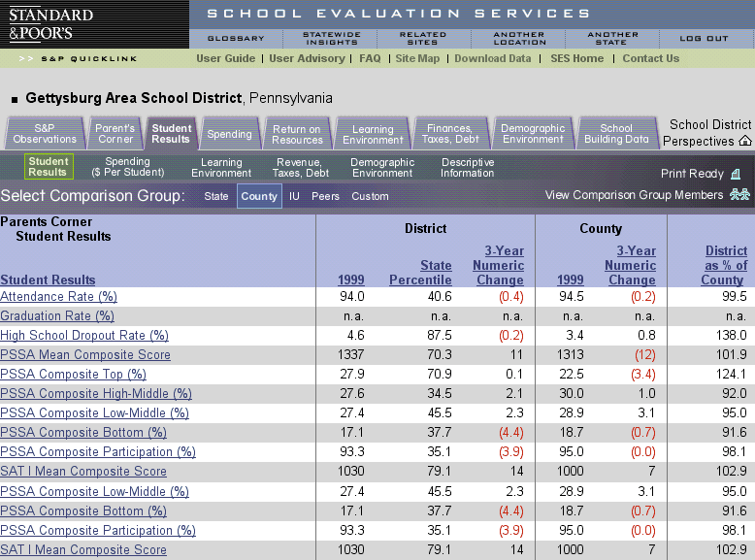Click the comparison group members people icon
This screenshot has width=755, height=560.
pyautogui.click(x=740, y=195)
